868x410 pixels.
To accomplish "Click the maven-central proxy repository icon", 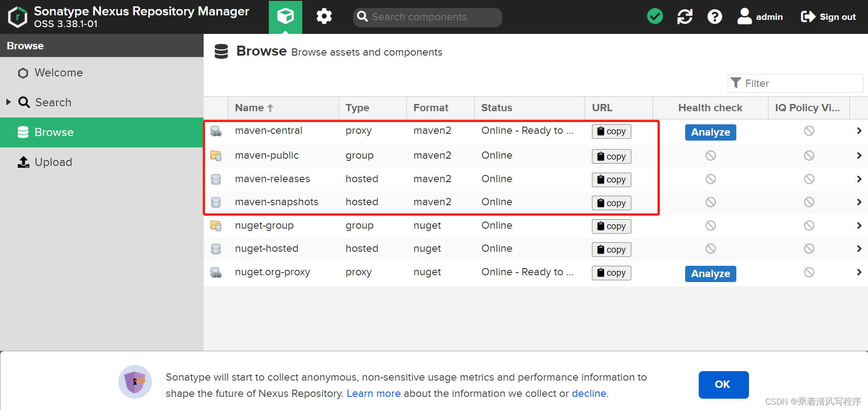I will (x=216, y=132).
